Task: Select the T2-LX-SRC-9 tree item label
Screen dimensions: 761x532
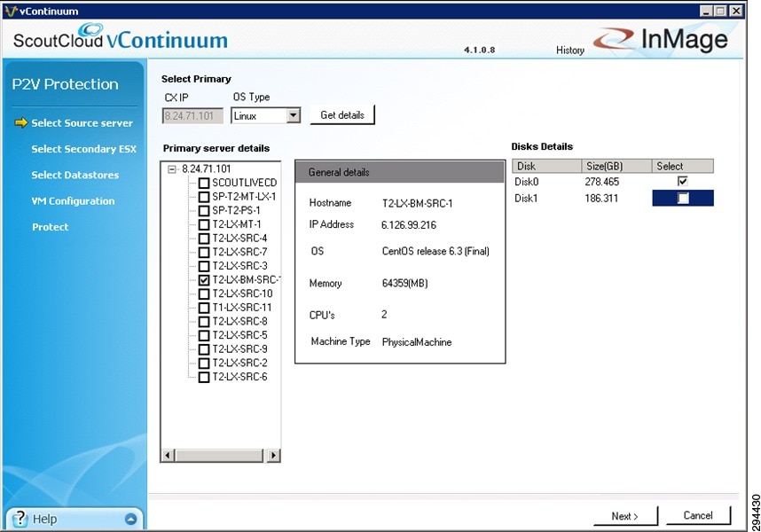Action: point(239,349)
